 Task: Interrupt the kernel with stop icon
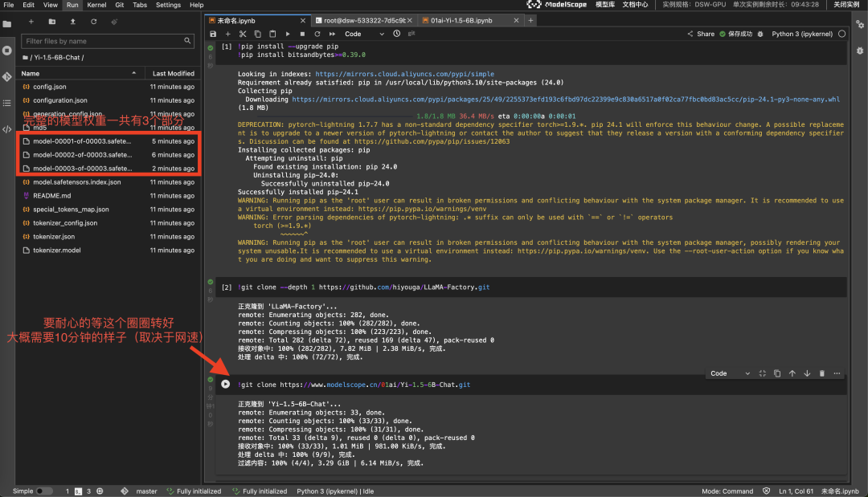click(x=302, y=34)
